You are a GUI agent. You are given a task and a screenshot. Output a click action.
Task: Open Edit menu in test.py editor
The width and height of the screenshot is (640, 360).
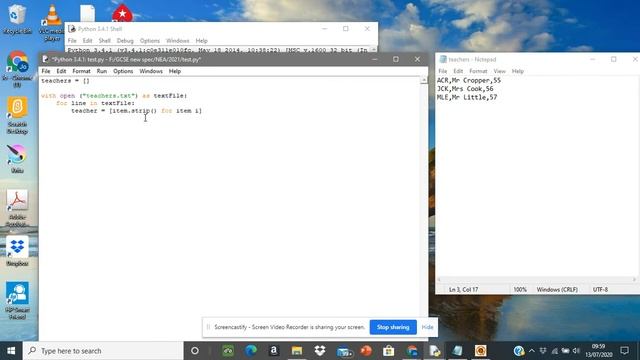[x=61, y=71]
